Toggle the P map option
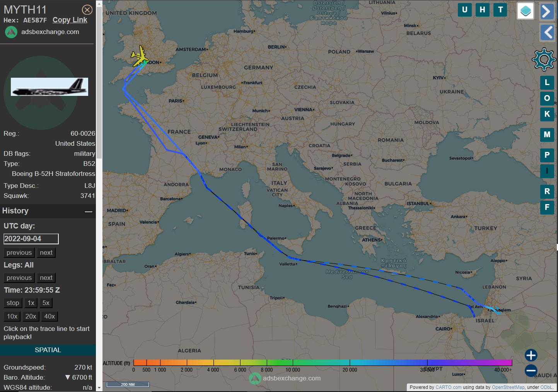 tap(547, 155)
